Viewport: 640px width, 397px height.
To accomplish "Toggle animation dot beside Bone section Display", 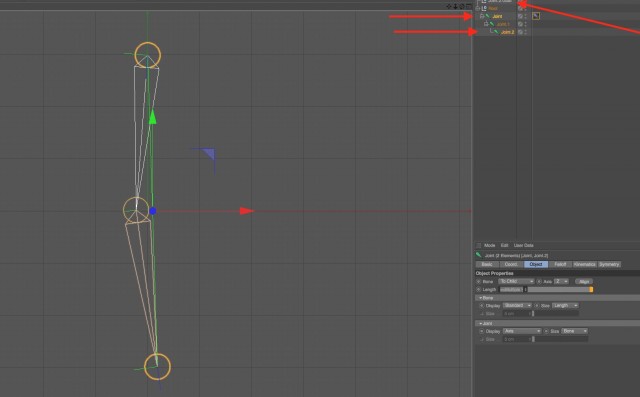I will (482, 306).
